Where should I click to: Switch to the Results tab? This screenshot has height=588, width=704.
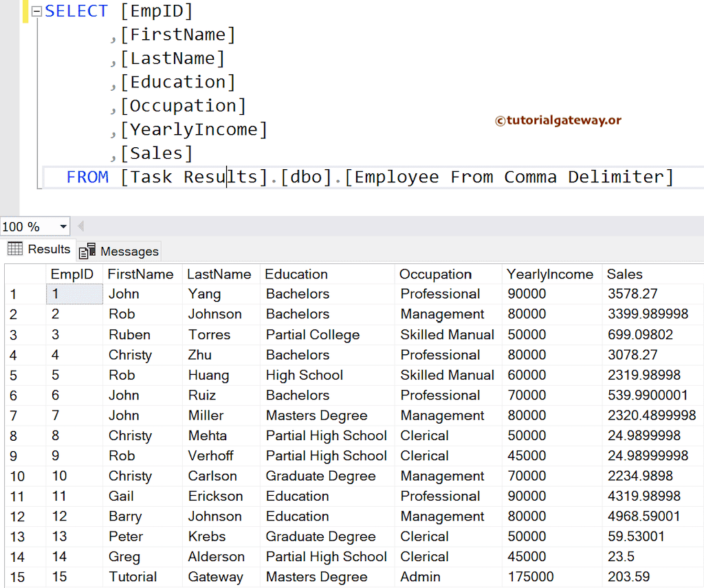coord(39,250)
